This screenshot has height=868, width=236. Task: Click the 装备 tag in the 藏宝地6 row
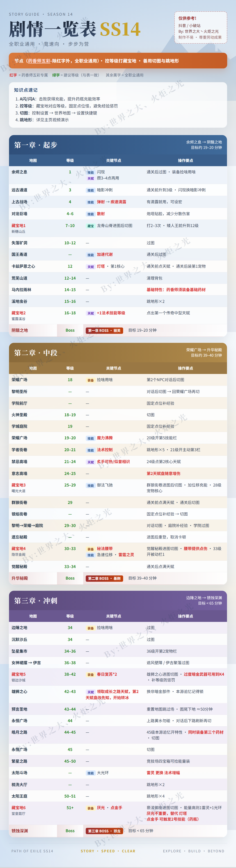[x=91, y=808]
